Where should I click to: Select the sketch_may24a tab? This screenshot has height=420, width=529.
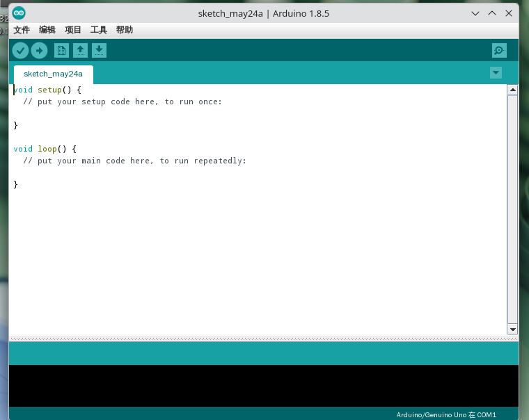click(54, 74)
